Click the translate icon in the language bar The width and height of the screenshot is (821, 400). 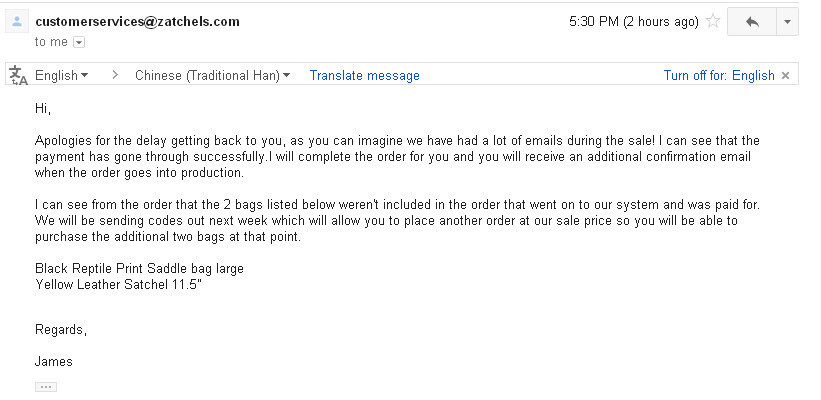(18, 75)
